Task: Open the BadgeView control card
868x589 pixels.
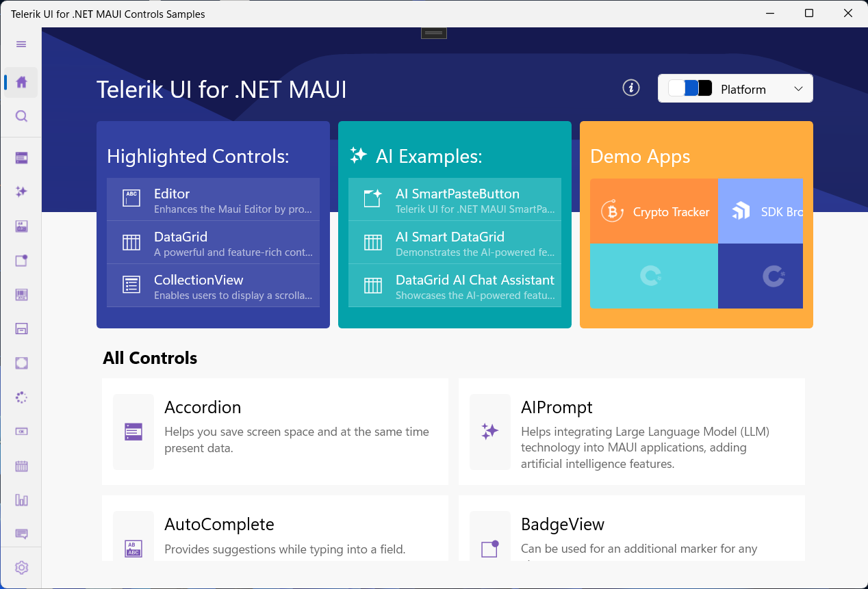Action: click(x=632, y=528)
